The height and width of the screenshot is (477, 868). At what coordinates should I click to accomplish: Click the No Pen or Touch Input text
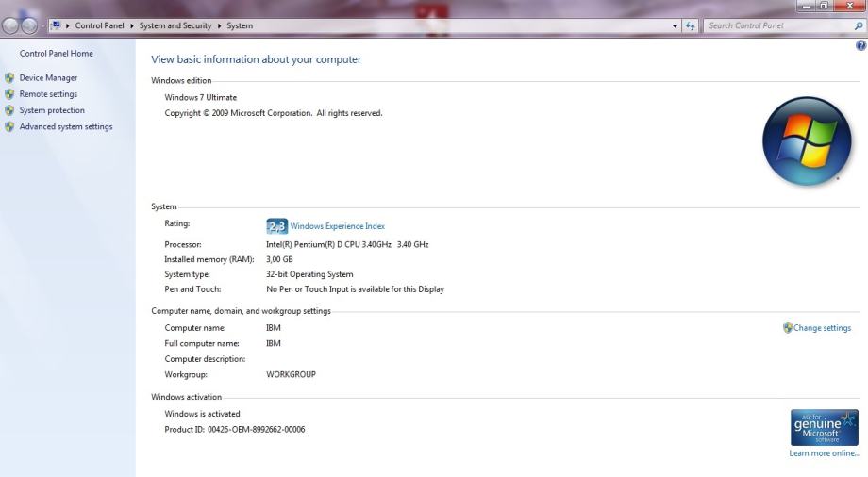pos(355,288)
